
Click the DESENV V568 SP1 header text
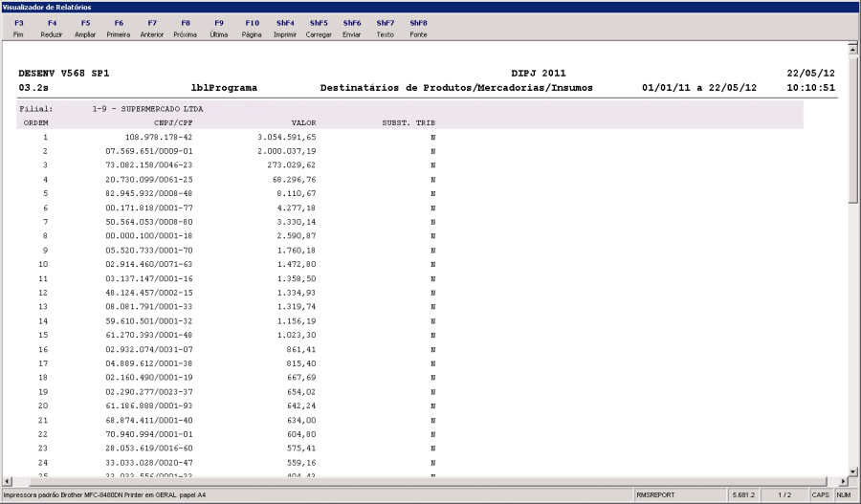click(x=64, y=73)
